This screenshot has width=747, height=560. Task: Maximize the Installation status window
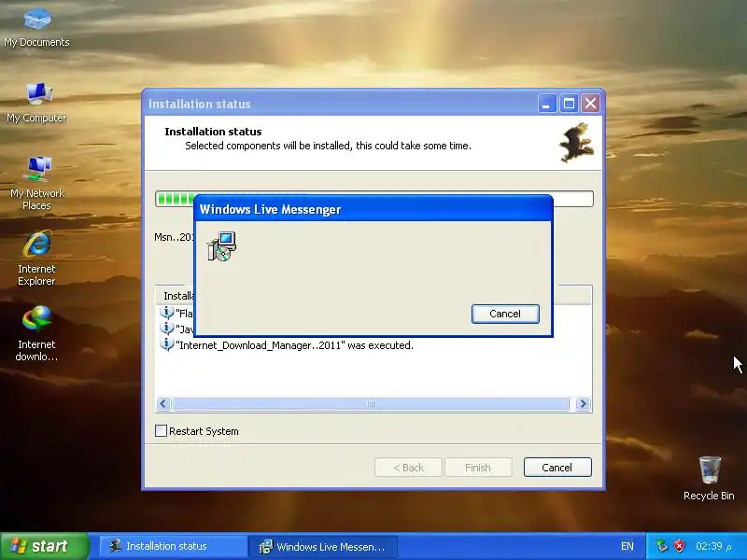pos(569,104)
